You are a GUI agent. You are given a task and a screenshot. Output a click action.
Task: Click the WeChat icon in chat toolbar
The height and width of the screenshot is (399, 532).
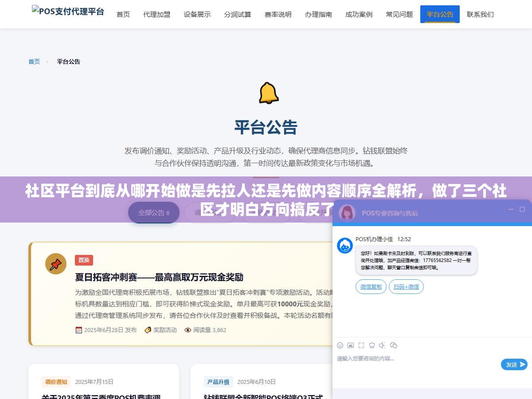[x=393, y=345]
